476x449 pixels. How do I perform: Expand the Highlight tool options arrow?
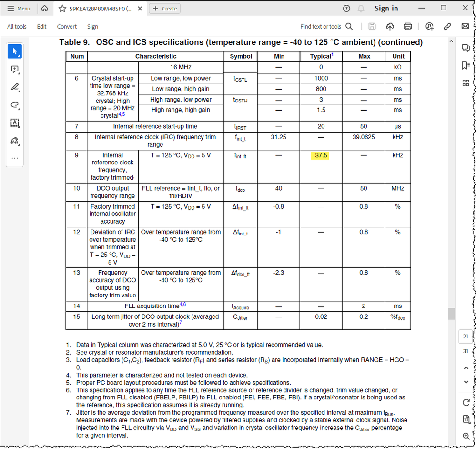(x=19, y=91)
